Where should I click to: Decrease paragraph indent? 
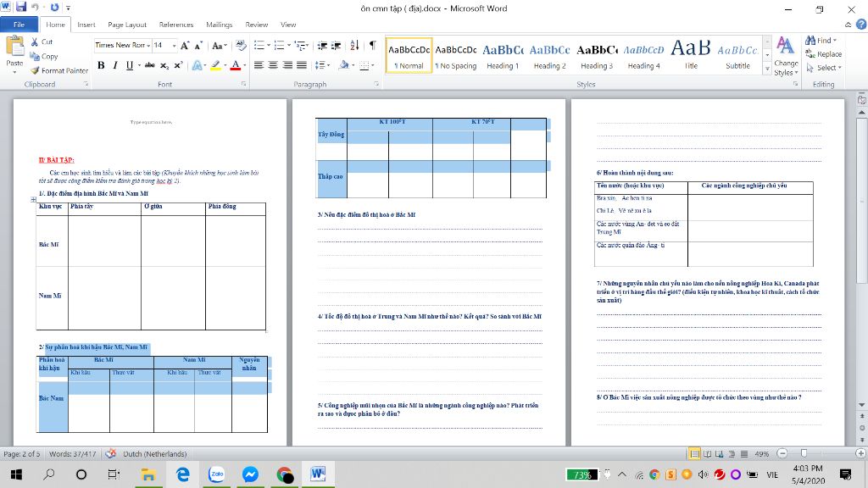click(322, 46)
